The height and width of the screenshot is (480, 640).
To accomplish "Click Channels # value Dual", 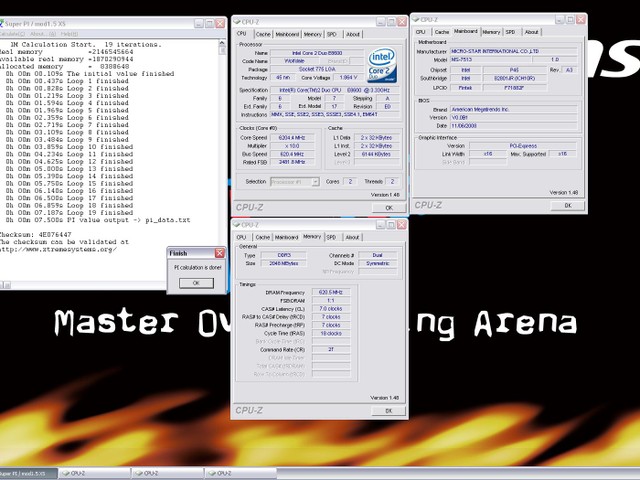I will coord(378,255).
